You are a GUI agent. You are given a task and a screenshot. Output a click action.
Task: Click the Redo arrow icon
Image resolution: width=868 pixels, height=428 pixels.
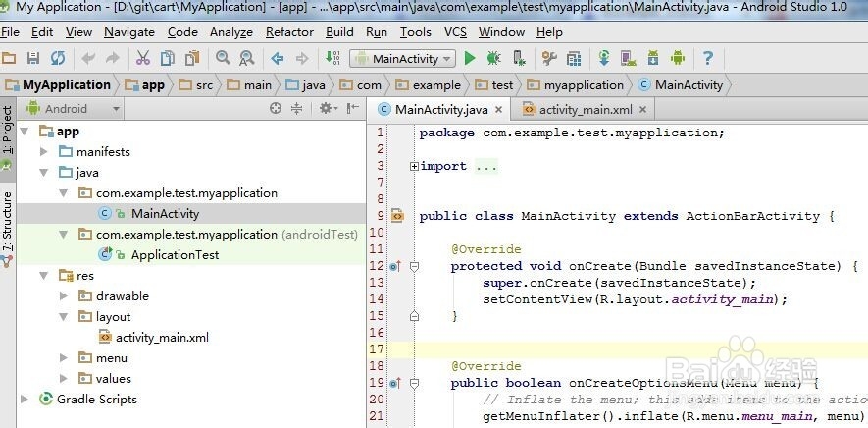pyautogui.click(x=113, y=58)
